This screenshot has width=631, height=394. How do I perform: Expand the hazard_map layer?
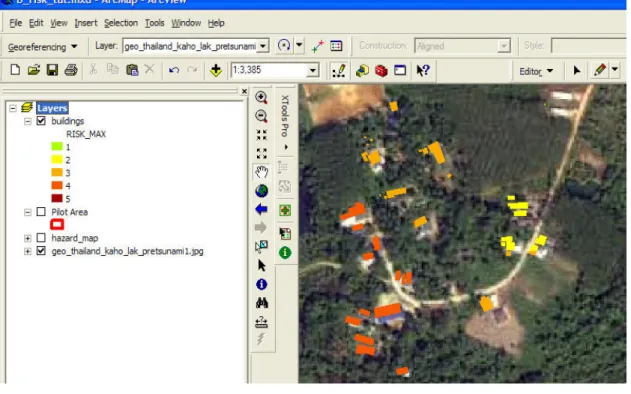27,238
